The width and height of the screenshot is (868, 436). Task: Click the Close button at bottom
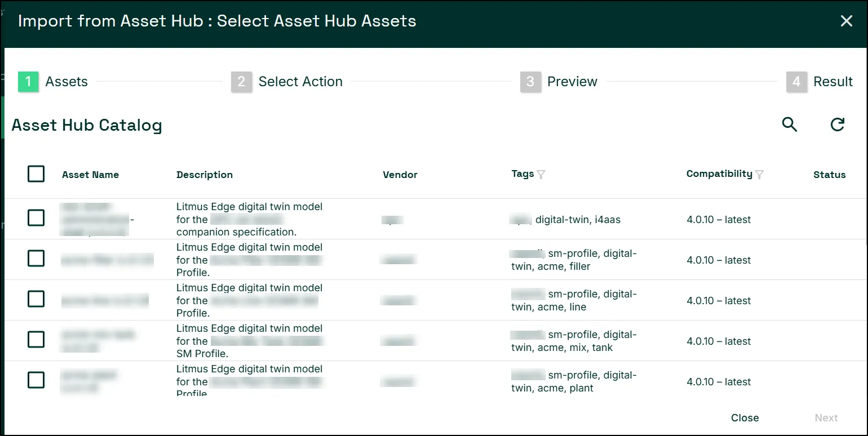(745, 418)
